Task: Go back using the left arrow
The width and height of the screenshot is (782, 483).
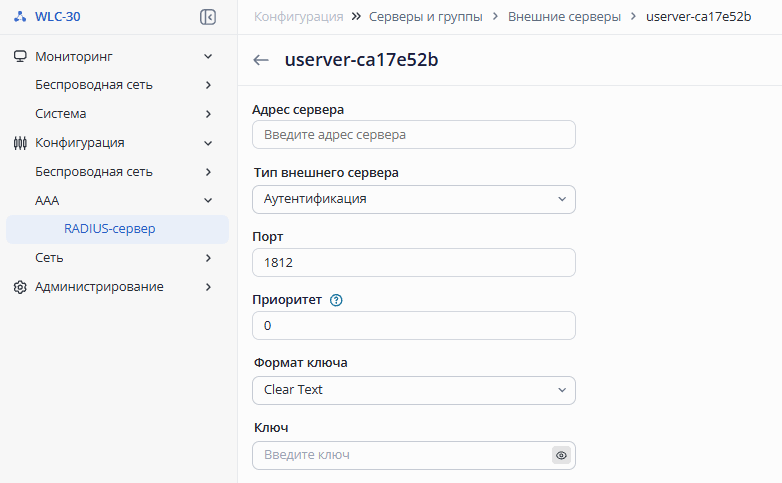Action: pyautogui.click(x=261, y=60)
